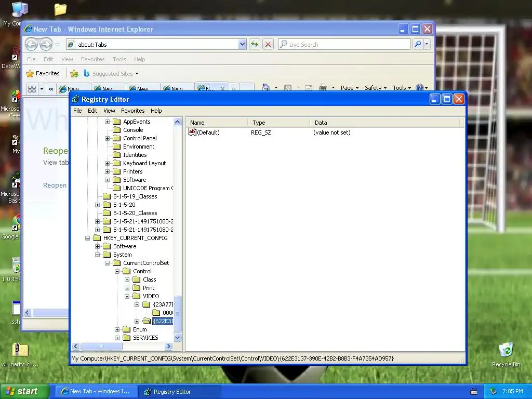Click the IE search magnifier button
This screenshot has width=532, height=399.
click(x=418, y=44)
